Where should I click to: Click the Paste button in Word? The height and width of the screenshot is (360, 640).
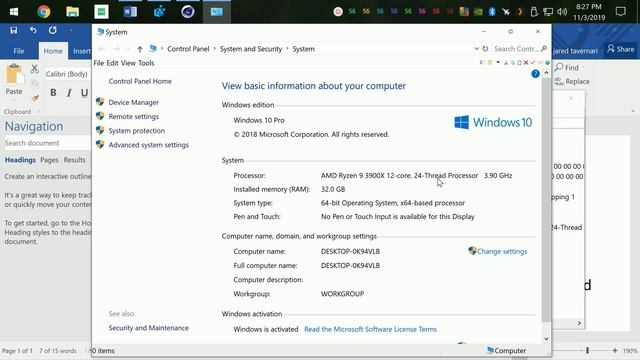coord(14,80)
